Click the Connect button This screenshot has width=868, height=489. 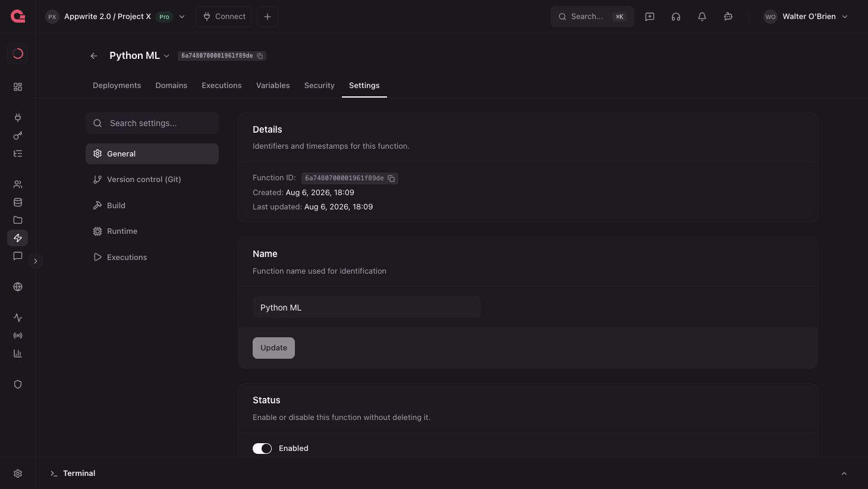[224, 17]
